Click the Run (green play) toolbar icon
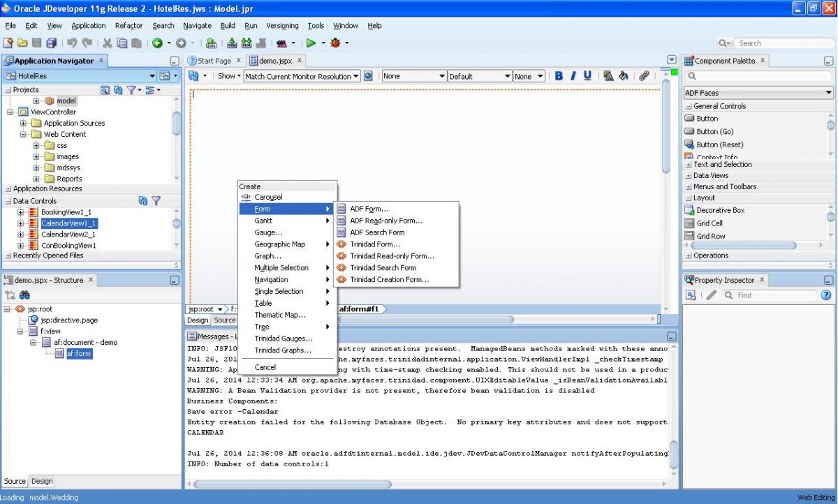Image resolution: width=838 pixels, height=504 pixels. (311, 43)
